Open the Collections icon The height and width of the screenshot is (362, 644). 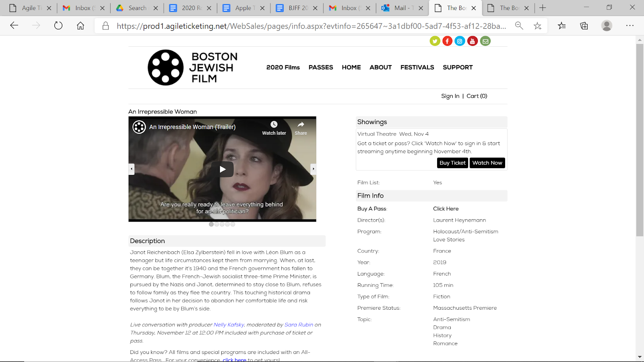584,26
